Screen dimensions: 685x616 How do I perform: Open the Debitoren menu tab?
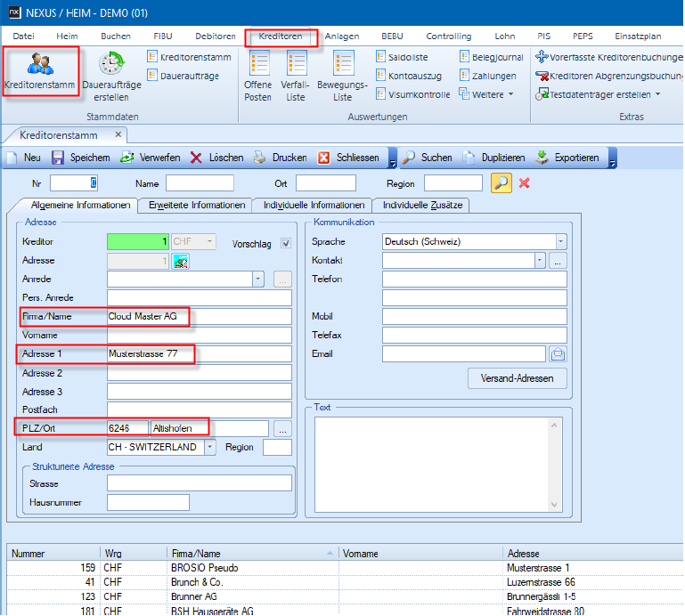click(x=216, y=36)
